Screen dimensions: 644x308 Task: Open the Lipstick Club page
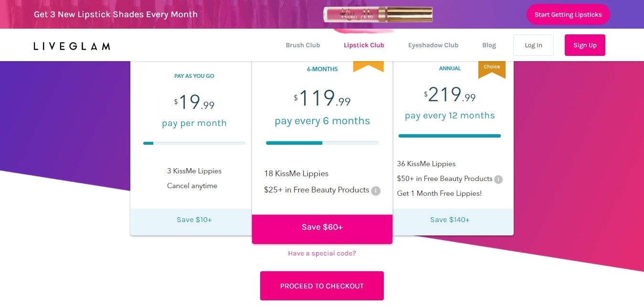point(364,45)
